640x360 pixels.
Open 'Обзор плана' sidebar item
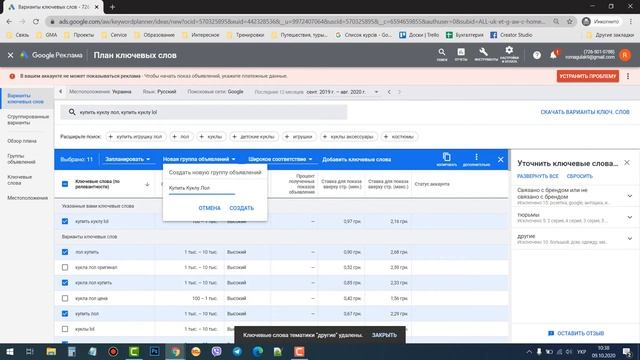(x=22, y=141)
